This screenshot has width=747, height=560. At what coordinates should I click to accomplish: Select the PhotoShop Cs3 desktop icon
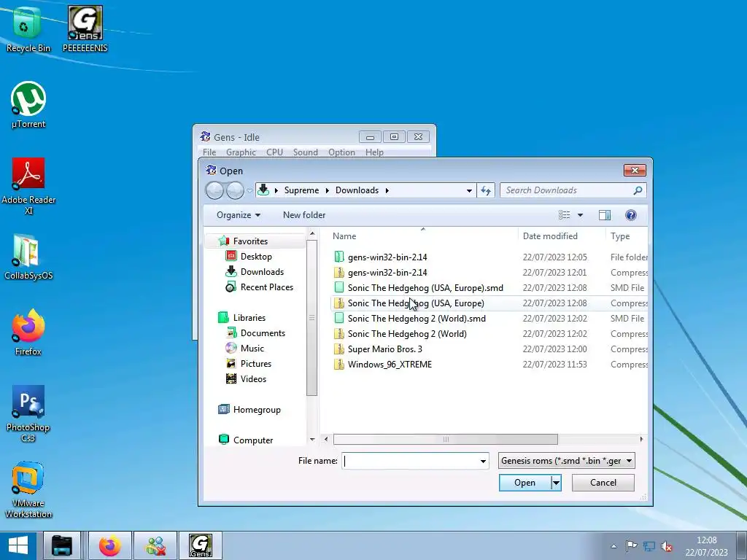pyautogui.click(x=28, y=413)
